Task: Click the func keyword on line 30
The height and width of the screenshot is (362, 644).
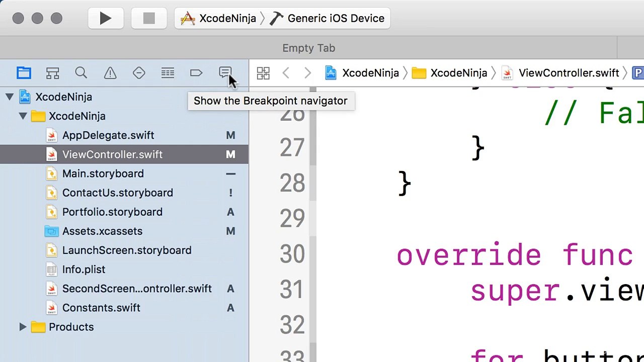Action: [x=598, y=255]
